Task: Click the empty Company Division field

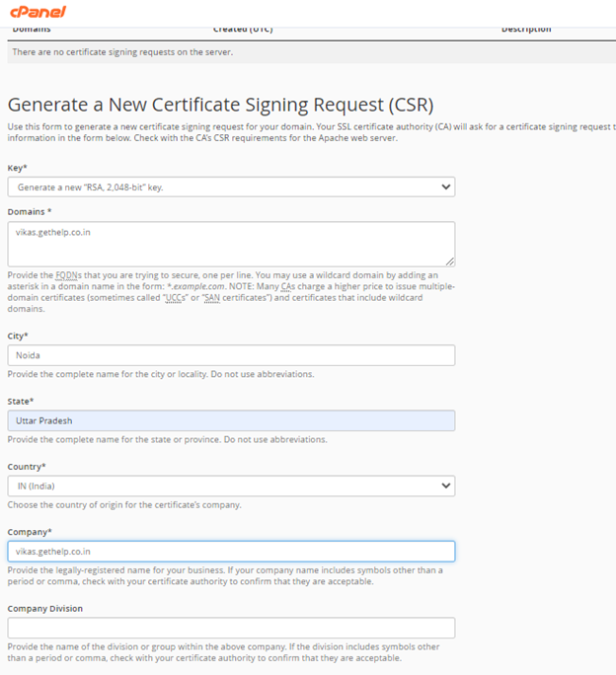Action: click(231, 628)
